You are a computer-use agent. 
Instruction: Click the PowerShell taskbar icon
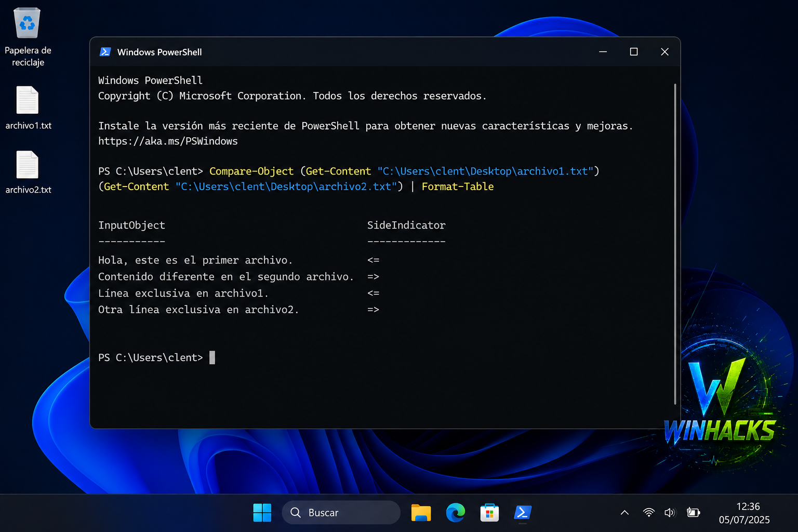click(x=523, y=513)
